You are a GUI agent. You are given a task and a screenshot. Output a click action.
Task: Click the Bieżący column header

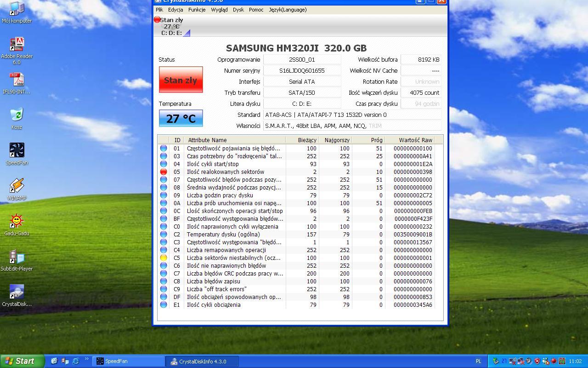pyautogui.click(x=302, y=140)
